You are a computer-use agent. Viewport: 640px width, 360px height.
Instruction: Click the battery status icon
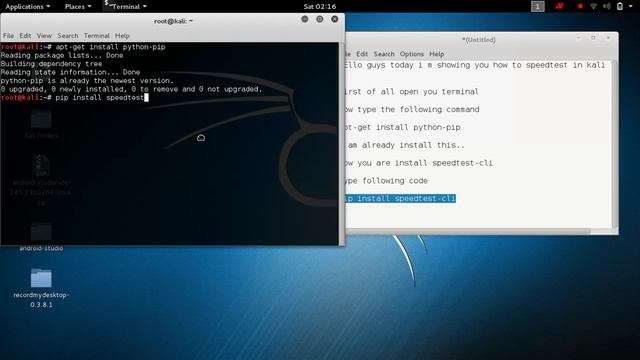pos(620,7)
